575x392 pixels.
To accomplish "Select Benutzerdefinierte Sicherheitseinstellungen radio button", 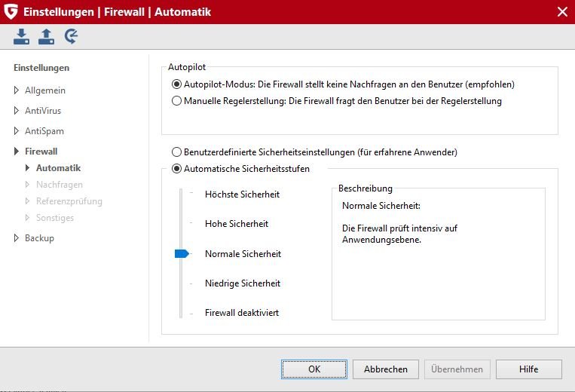I will 177,152.
